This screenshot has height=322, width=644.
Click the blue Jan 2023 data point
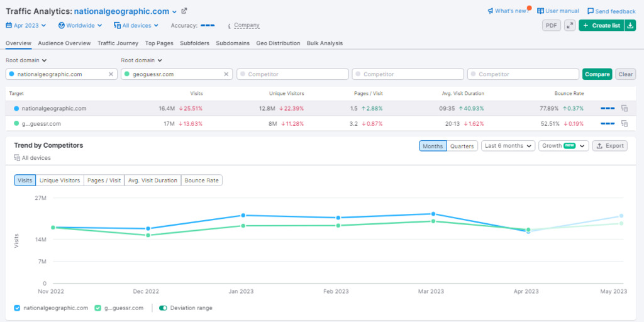pos(243,215)
